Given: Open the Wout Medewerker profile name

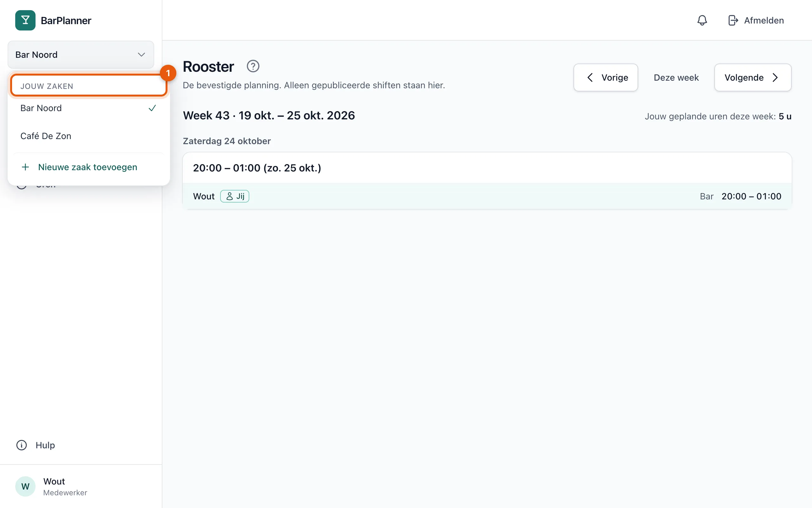Looking at the screenshot, I should point(65,486).
